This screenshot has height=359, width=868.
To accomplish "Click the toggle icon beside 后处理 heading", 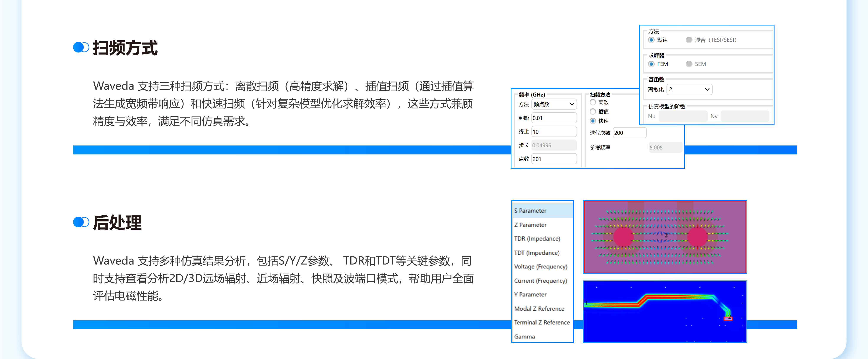I will 81,222.
